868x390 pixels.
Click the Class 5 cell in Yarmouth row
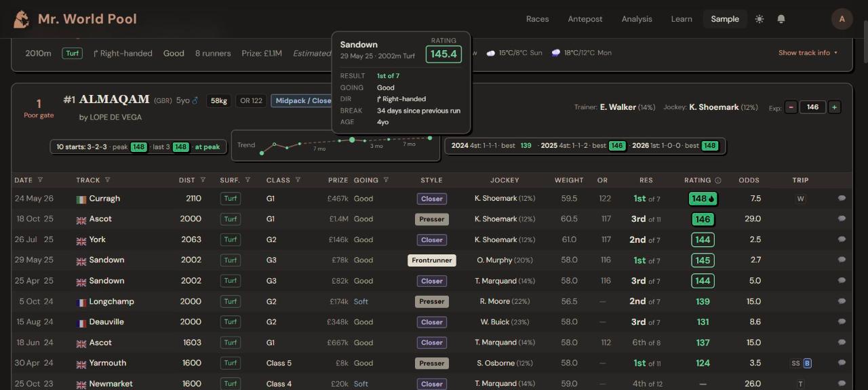coord(279,363)
